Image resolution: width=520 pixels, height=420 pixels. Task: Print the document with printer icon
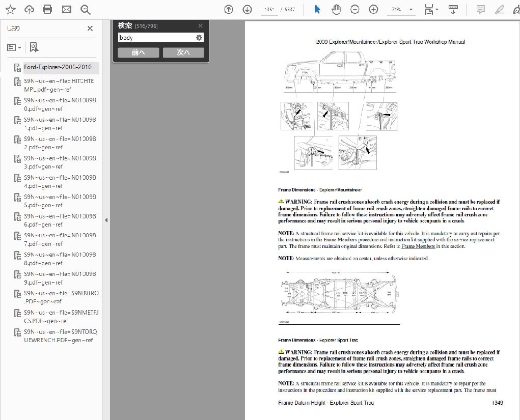point(47,10)
